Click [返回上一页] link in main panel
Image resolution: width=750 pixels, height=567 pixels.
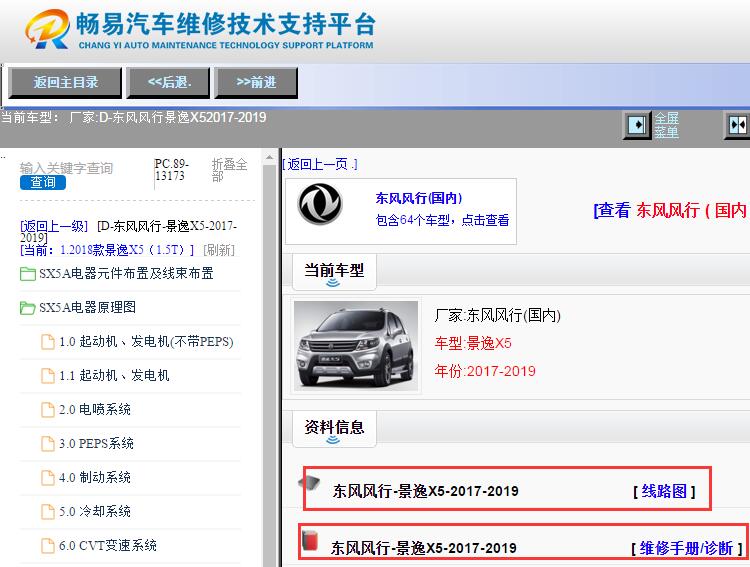[320, 165]
